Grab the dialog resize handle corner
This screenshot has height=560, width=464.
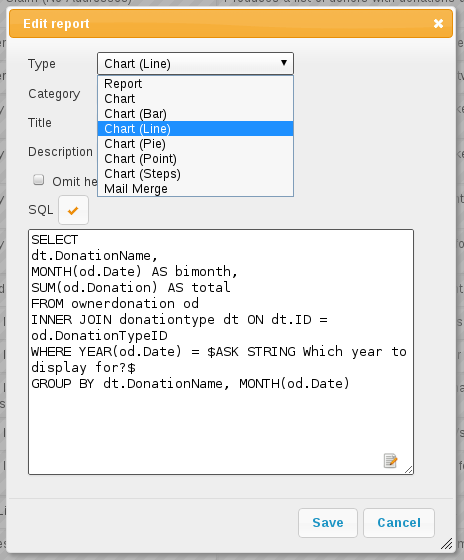(446, 544)
